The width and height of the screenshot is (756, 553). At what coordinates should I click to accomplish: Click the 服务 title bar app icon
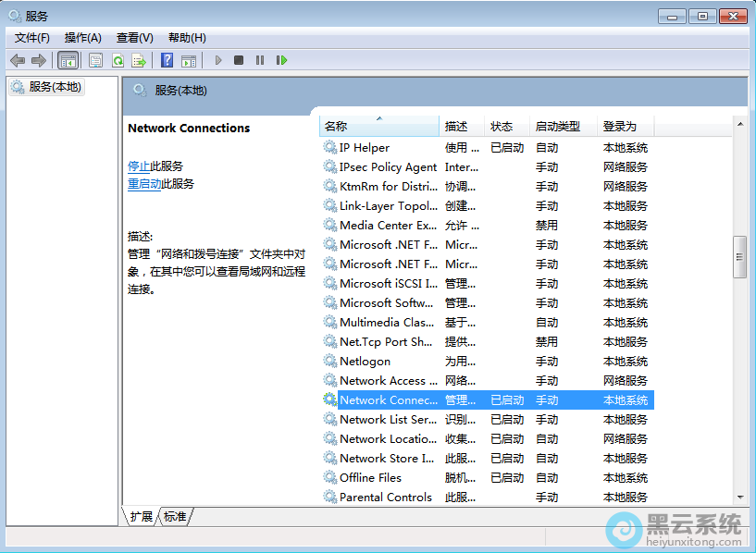[15, 16]
